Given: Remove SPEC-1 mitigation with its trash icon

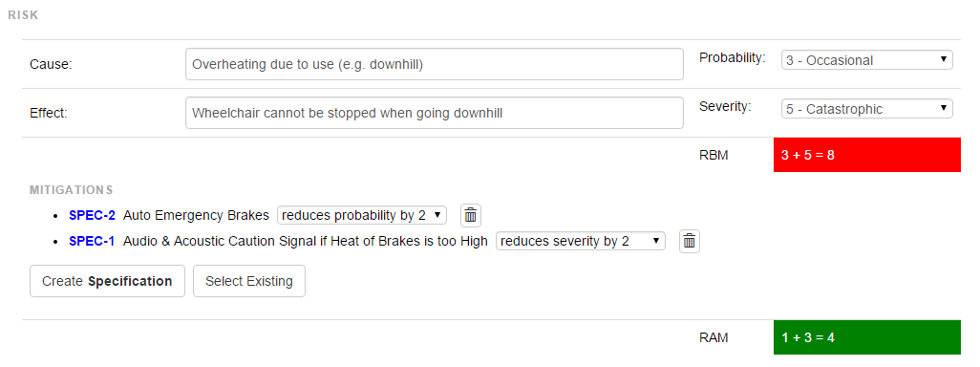Looking at the screenshot, I should click(x=690, y=242).
